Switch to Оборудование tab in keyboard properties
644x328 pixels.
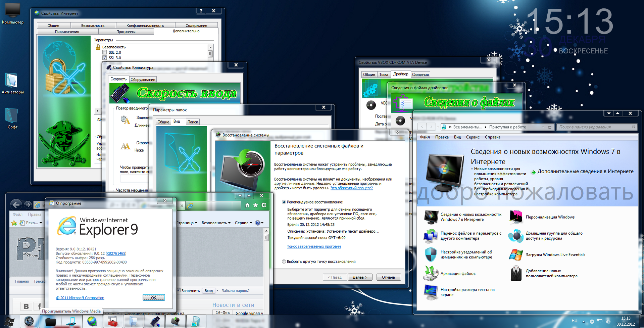[143, 80]
